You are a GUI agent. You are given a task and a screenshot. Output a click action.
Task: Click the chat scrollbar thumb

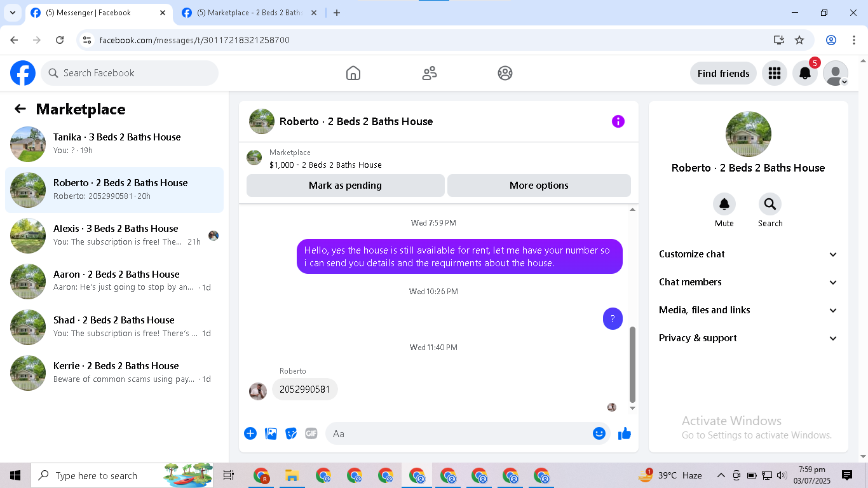(x=632, y=365)
